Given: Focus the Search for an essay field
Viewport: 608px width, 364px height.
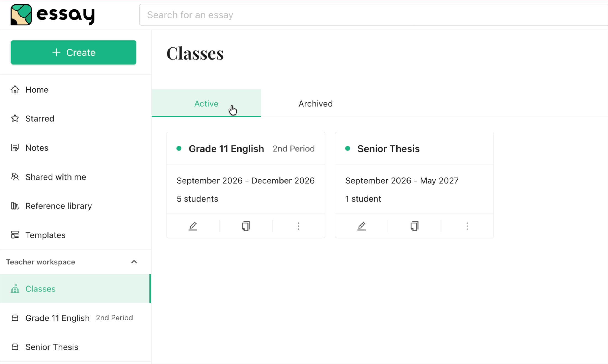Looking at the screenshot, I should (373, 15).
